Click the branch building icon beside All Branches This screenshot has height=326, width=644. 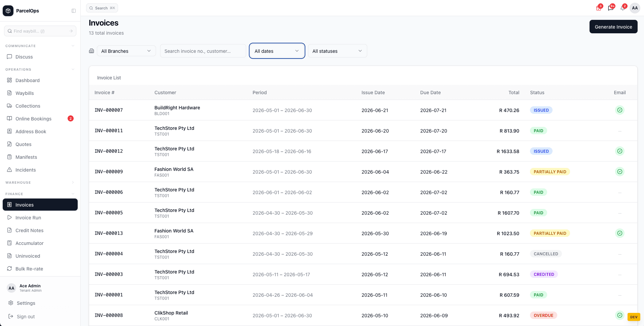click(x=91, y=51)
